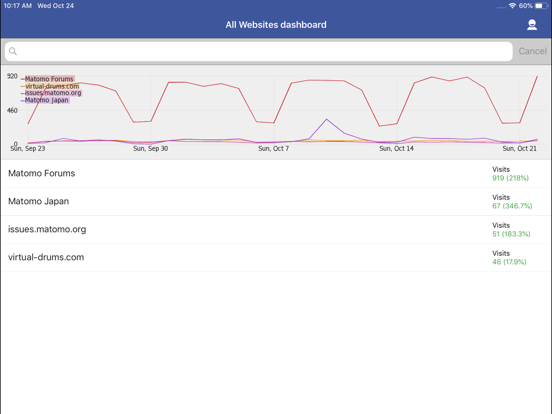The image size is (552, 414).
Task: Cancel the search
Action: 532,51
